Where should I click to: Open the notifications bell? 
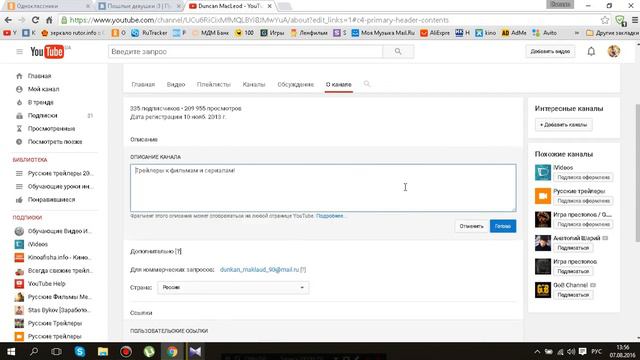pyautogui.click(x=591, y=51)
